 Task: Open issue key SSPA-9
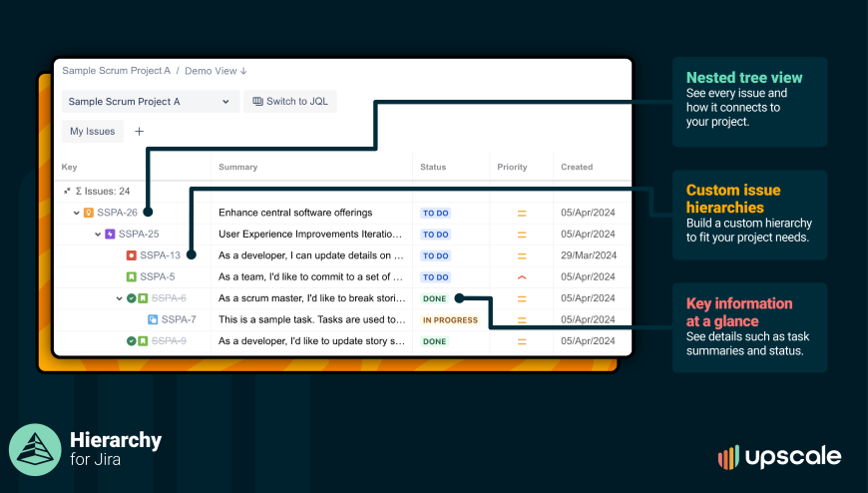[169, 341]
